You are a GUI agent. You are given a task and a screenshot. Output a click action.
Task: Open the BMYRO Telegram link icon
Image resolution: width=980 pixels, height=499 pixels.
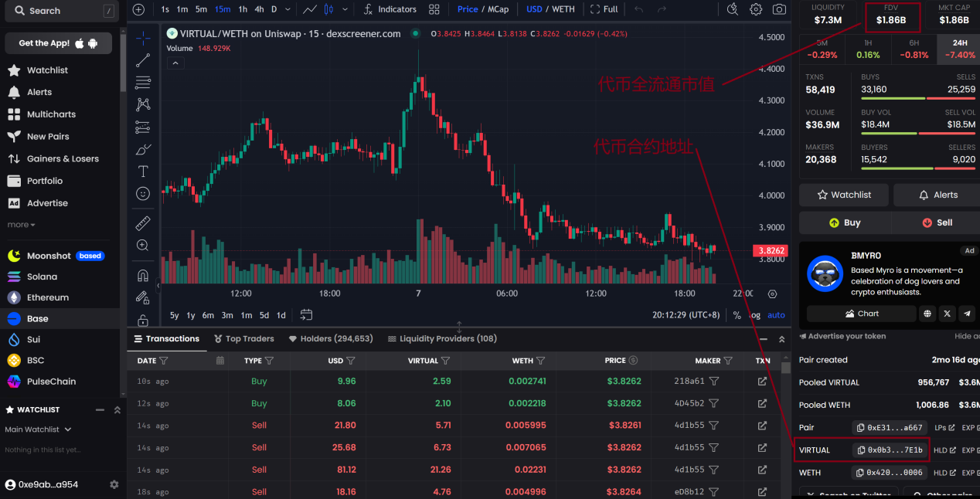click(x=967, y=314)
